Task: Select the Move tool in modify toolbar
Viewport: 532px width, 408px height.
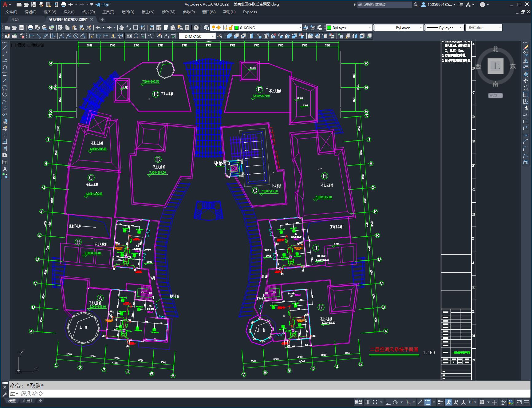Action: point(526,81)
